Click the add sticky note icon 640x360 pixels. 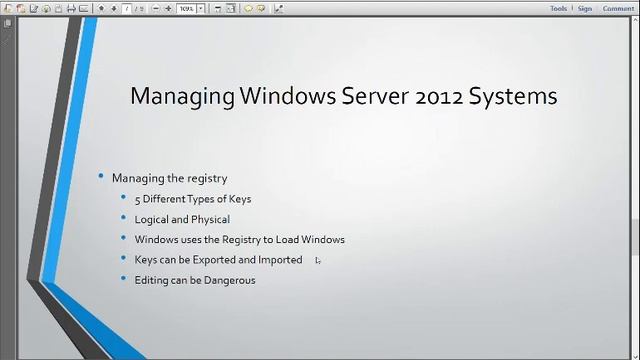coord(248,8)
